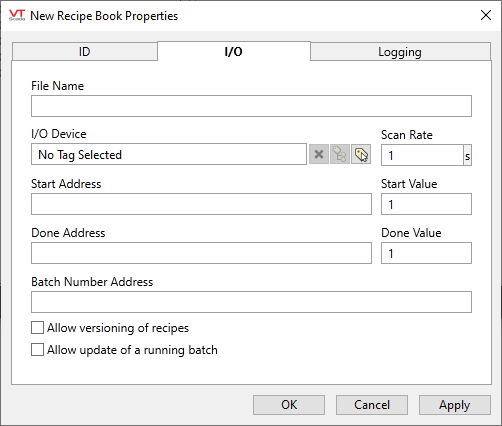Enable Allow versioning of recipes
The image size is (502, 426).
37,328
